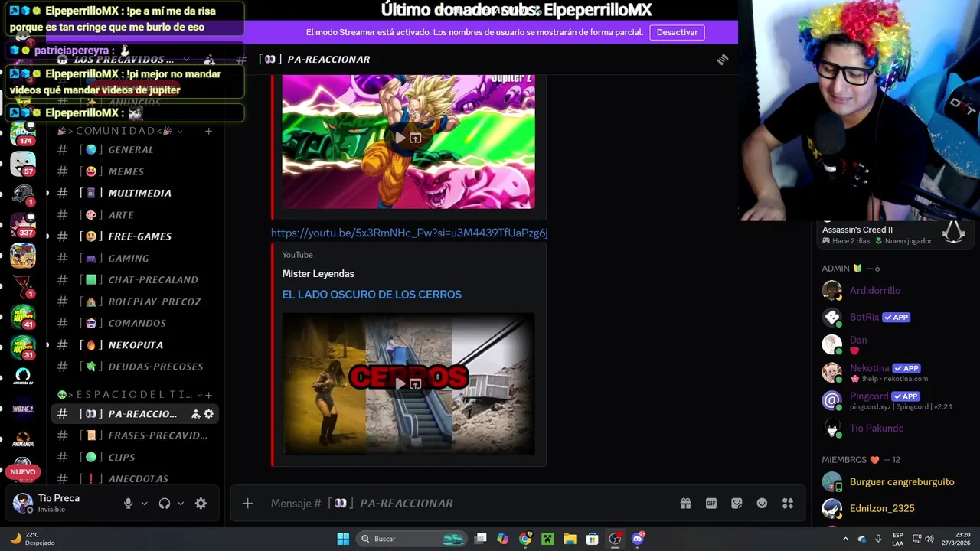
Task: Disable Streamer mode with Desactivar button
Action: click(677, 32)
